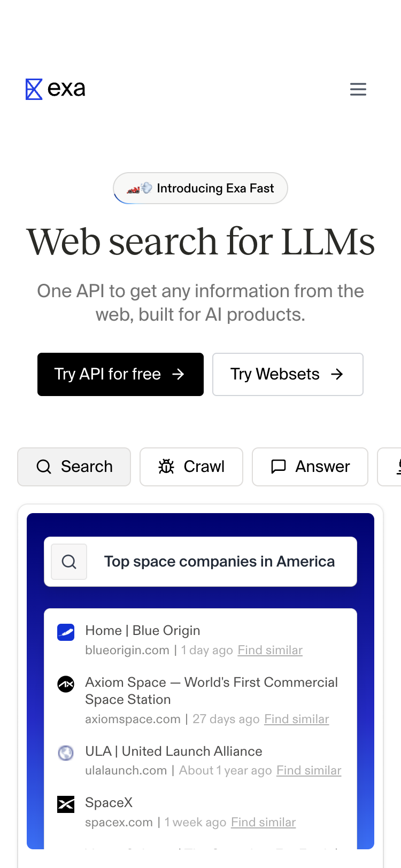Click the Exa logo icon

34,89
